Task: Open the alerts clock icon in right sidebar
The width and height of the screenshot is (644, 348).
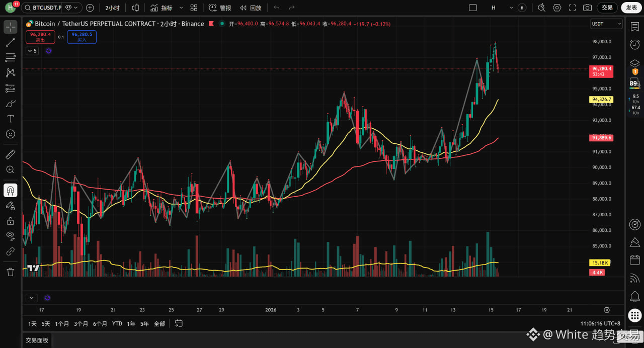Action: [635, 45]
